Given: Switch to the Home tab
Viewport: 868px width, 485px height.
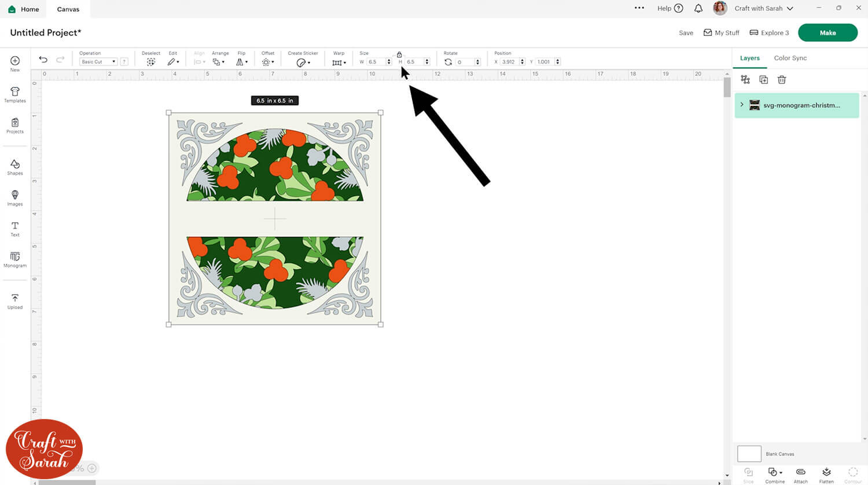Looking at the screenshot, I should click(x=24, y=9).
